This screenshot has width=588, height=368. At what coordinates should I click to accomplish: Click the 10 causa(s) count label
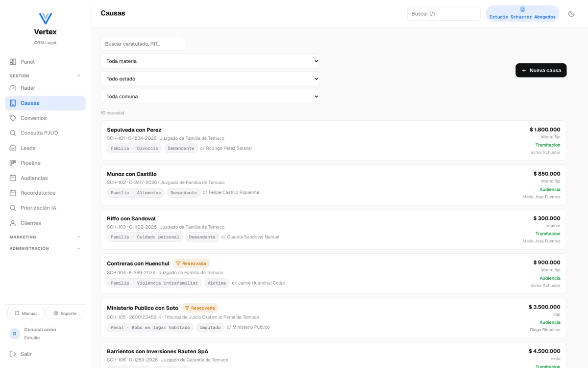point(112,113)
